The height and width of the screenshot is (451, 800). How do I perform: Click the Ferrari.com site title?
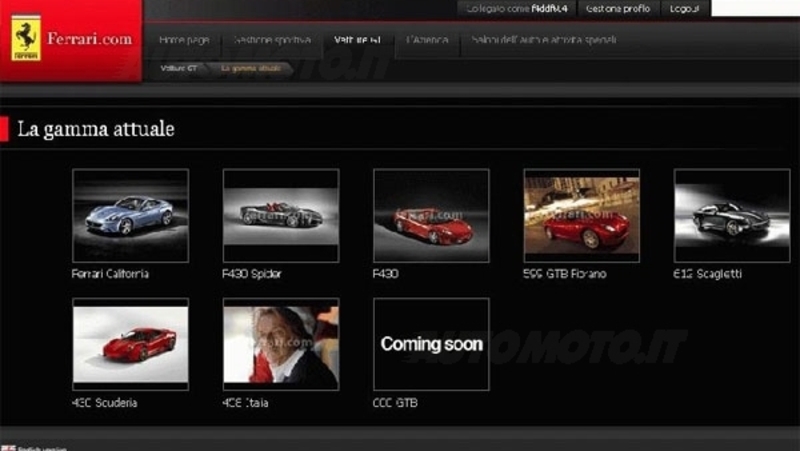click(90, 39)
